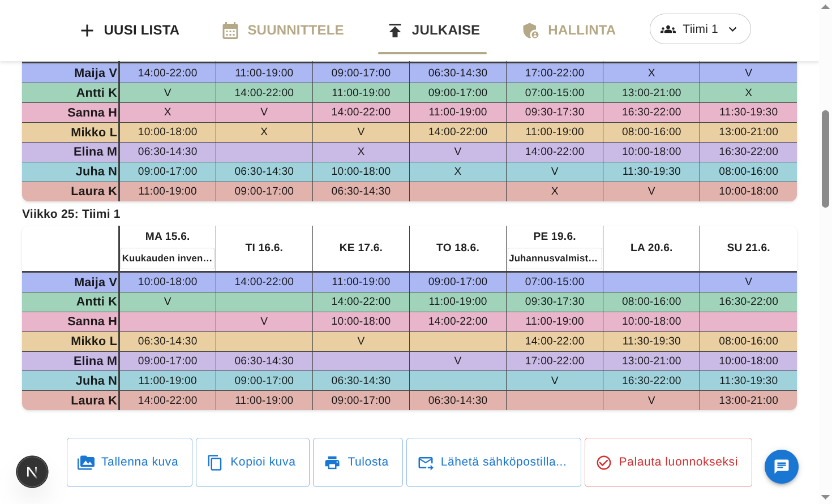
Task: Click Mikko L's 13:00-21:00 in upper table
Action: click(748, 132)
